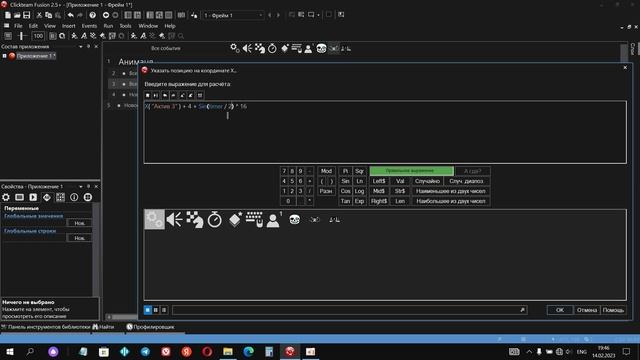Click the Timer icon in event editor header
Image resolution: width=640 pixels, height=360 pixels.
(272, 49)
